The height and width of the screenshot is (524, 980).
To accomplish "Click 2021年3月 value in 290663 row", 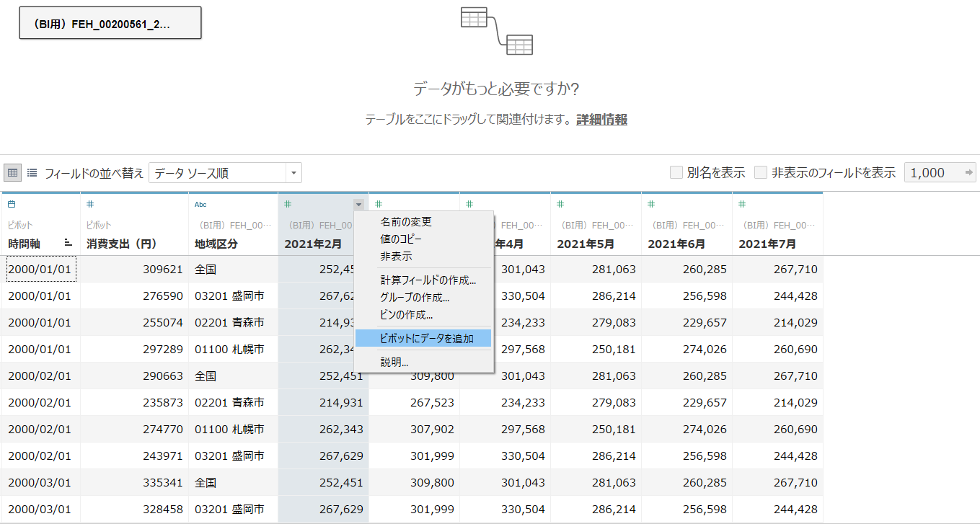I will click(x=432, y=376).
